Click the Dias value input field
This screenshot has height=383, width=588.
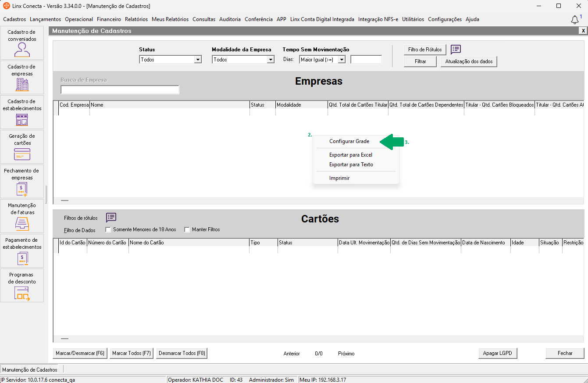point(366,60)
